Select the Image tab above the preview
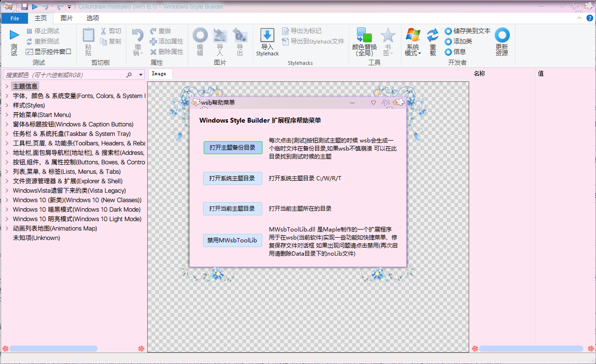This screenshot has height=364, width=596. [159, 73]
